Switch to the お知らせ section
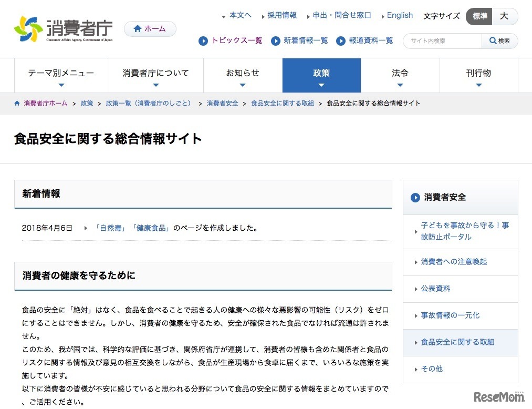 pos(242,74)
